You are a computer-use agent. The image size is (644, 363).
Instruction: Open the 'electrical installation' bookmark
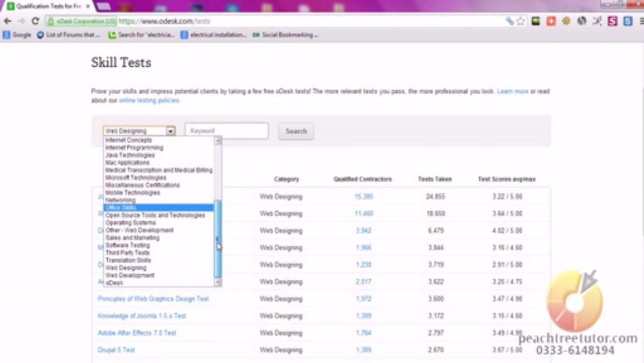(x=213, y=35)
